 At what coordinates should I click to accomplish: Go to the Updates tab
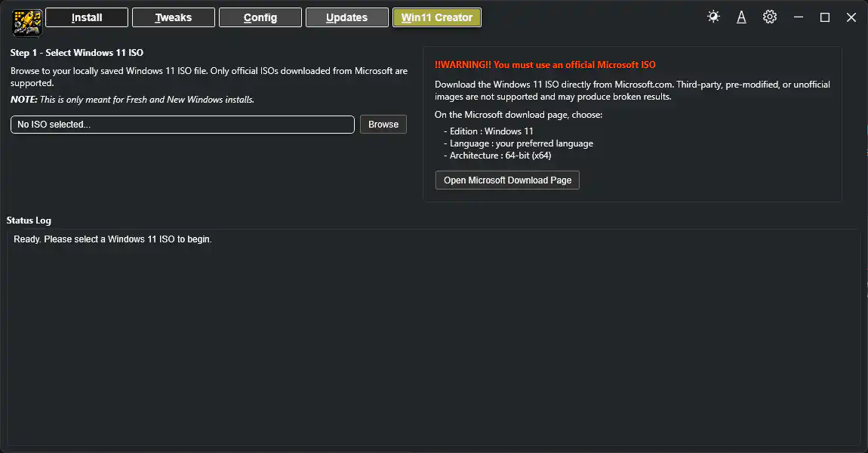[347, 17]
